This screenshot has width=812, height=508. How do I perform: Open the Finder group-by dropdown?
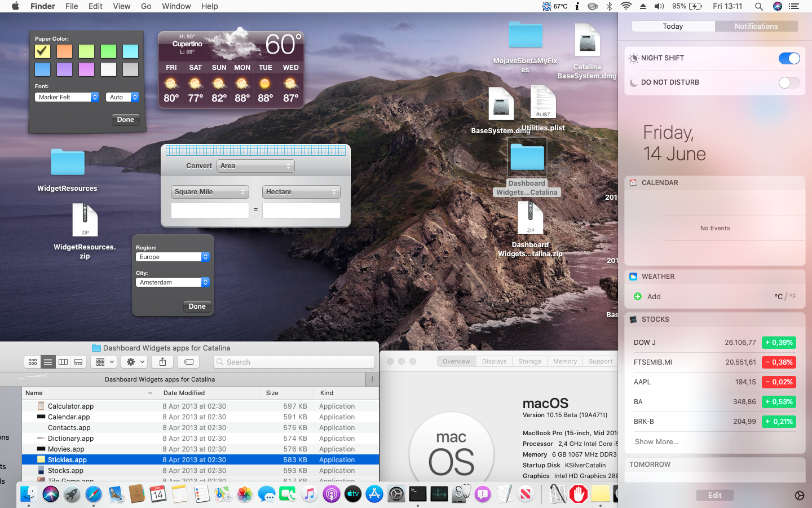(x=104, y=362)
